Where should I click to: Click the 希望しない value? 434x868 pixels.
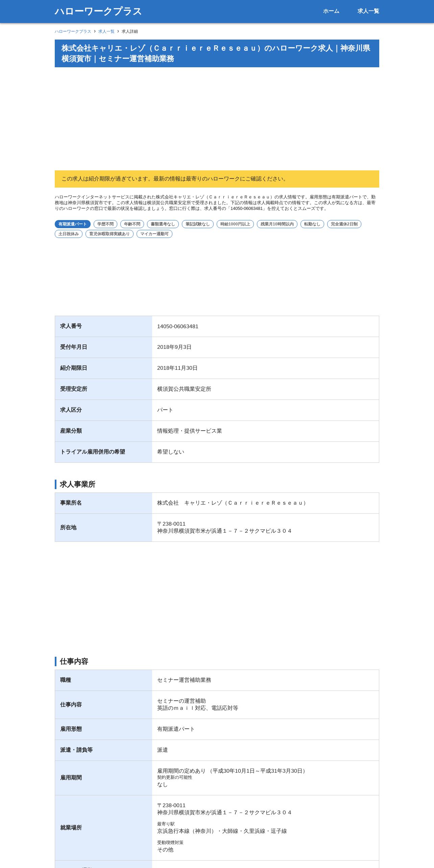click(x=171, y=452)
